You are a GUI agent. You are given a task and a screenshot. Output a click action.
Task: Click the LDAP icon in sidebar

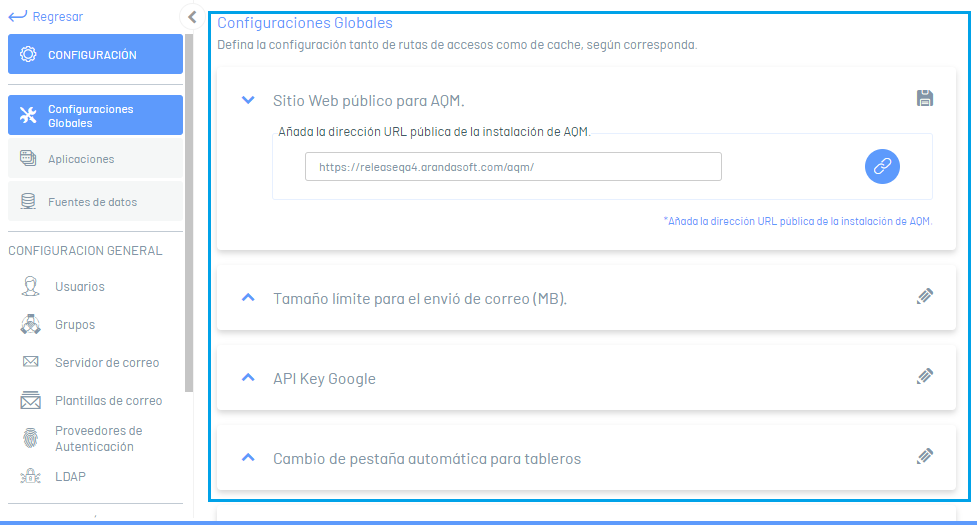pyautogui.click(x=31, y=477)
